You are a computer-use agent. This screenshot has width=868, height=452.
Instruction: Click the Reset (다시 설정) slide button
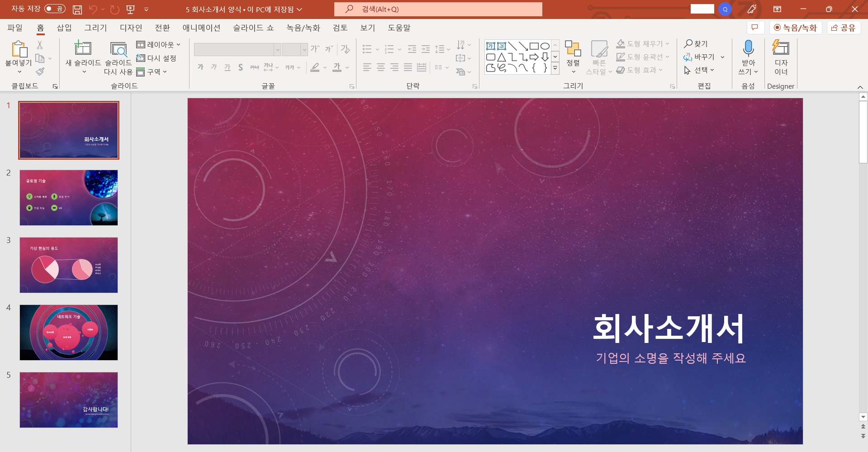pos(157,58)
